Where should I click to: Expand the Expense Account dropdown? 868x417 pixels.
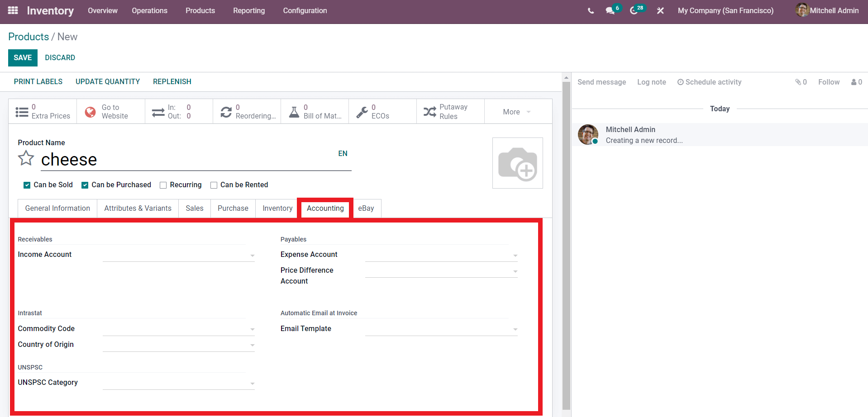pos(441,255)
